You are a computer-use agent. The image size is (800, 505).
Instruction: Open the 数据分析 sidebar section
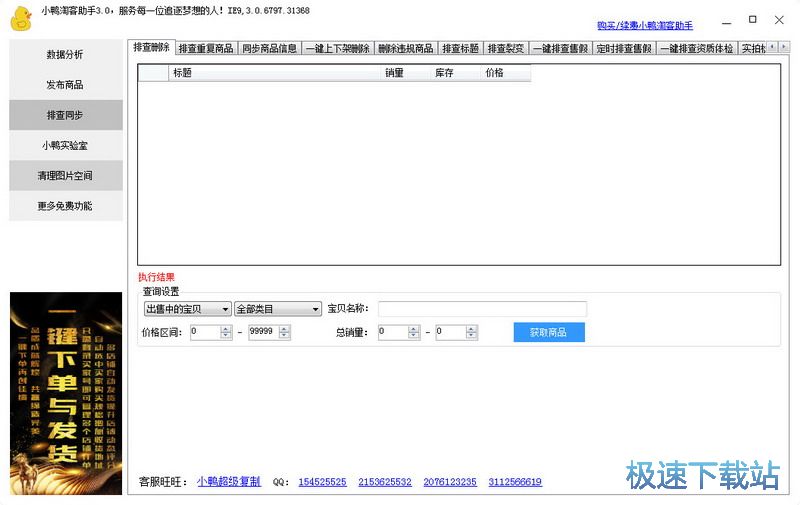coord(65,55)
